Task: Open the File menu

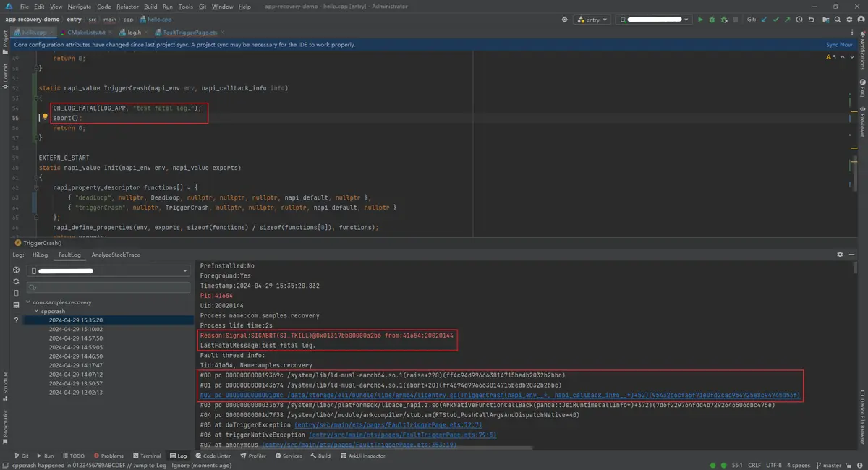Action: (x=24, y=7)
